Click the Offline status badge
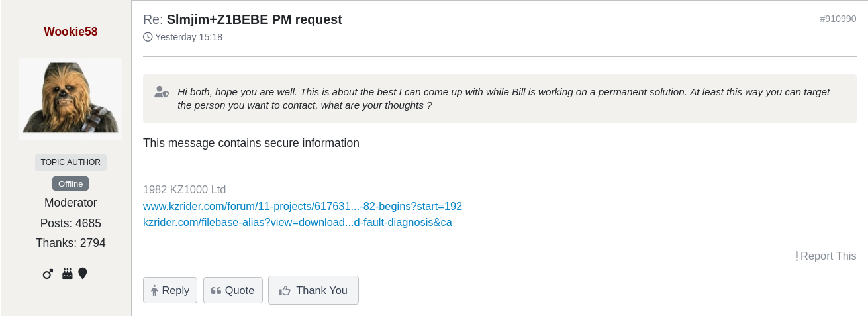Image resolution: width=868 pixels, height=316 pixels. tap(70, 184)
